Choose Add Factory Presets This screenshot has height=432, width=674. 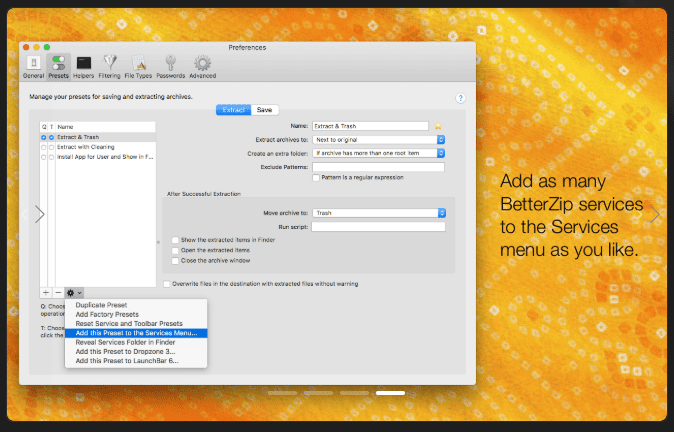tap(136, 314)
